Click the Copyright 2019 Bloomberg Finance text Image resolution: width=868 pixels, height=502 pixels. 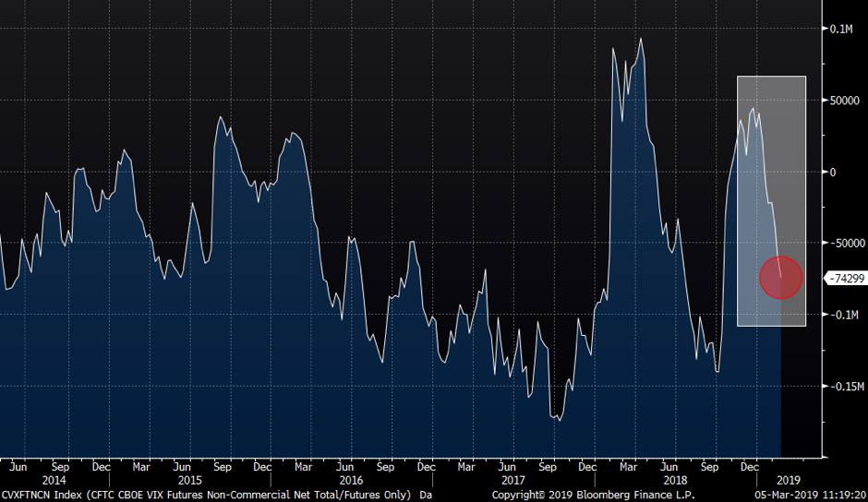593,495
